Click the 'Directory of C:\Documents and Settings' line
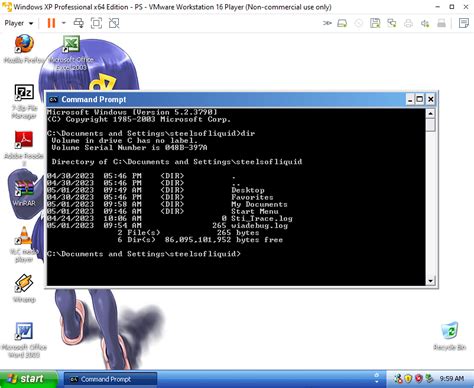 pos(177,162)
